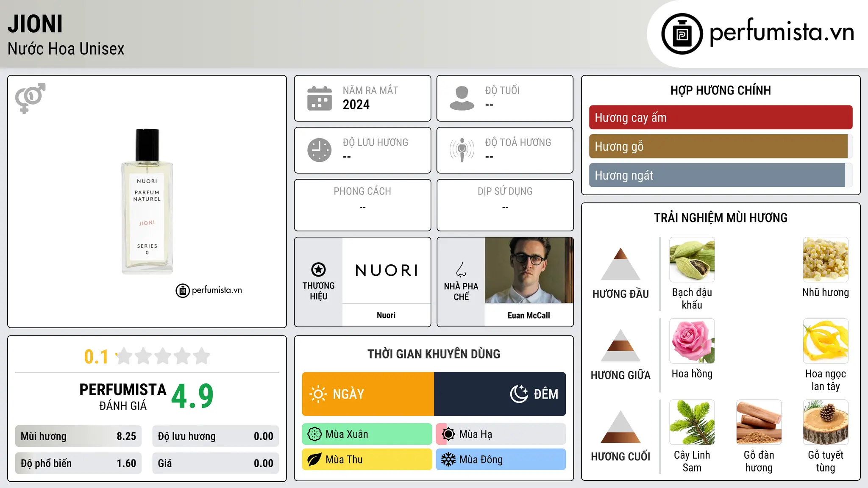Image resolution: width=868 pixels, height=488 pixels.
Task: Click the nose icon above Nhà pha chế
Action: coord(461,269)
